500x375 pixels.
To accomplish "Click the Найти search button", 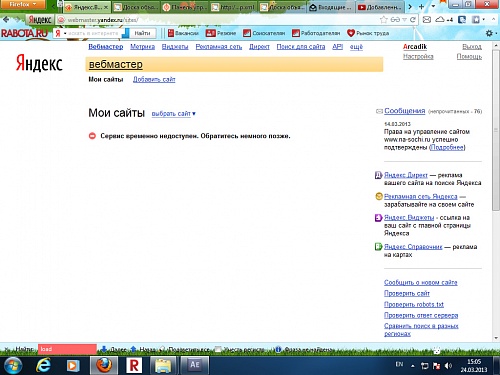I will pyautogui.click(x=142, y=33).
